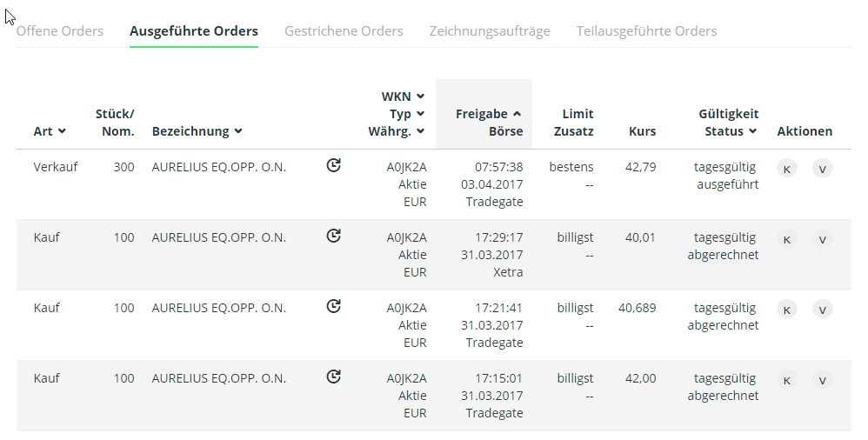
Task: Click K action icon for the 40,689 order
Action: point(787,310)
